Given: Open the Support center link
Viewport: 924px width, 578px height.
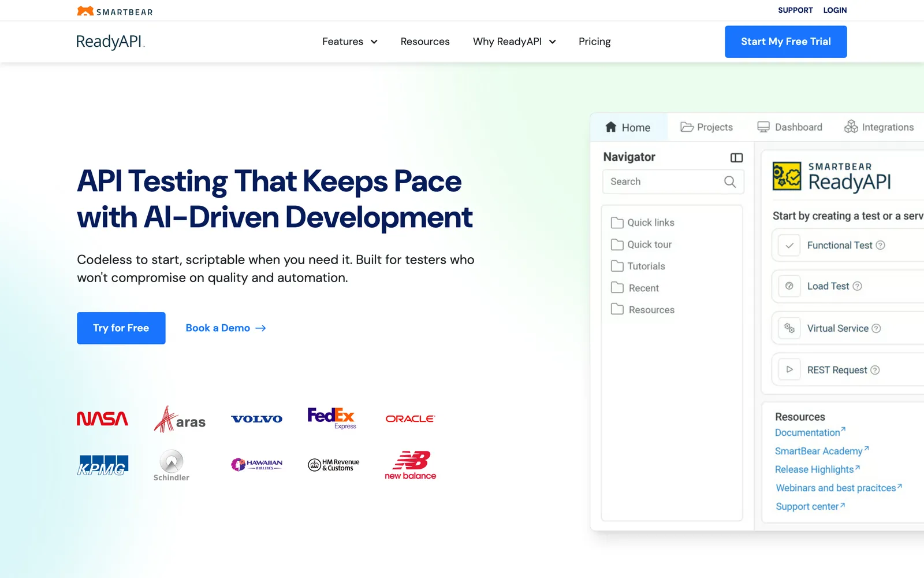Looking at the screenshot, I should [810, 506].
